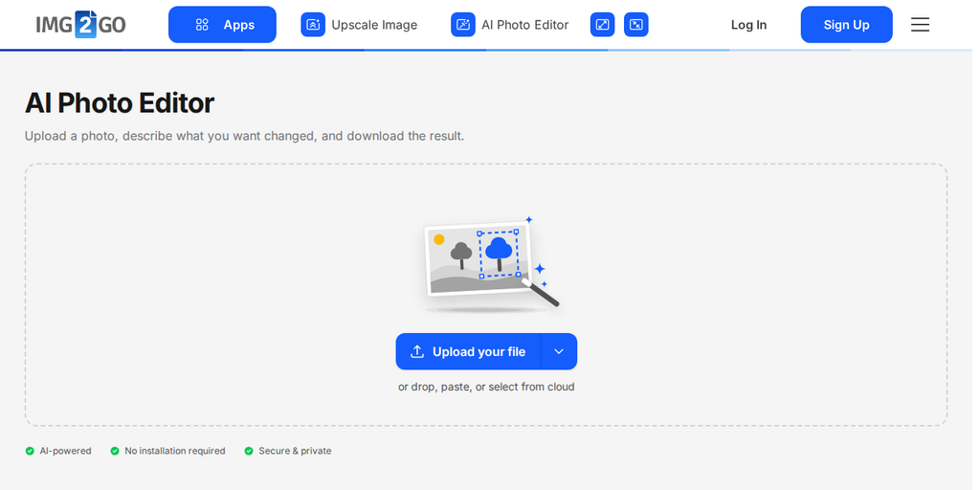The height and width of the screenshot is (490, 980).
Task: Open the resize image tool icon
Action: click(603, 25)
